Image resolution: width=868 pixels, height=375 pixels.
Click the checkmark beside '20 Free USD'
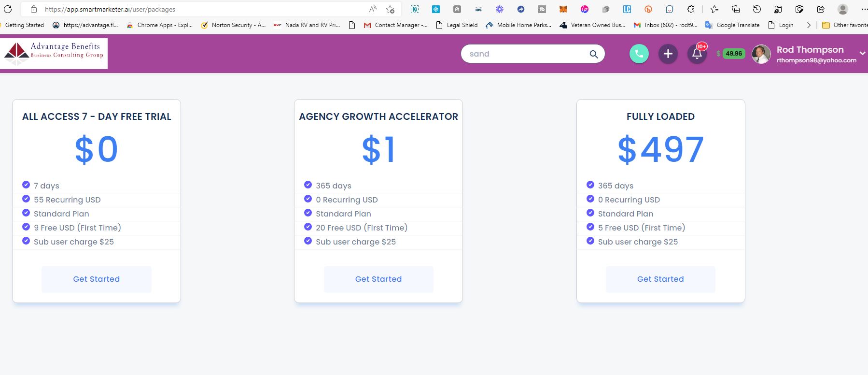[x=308, y=227]
